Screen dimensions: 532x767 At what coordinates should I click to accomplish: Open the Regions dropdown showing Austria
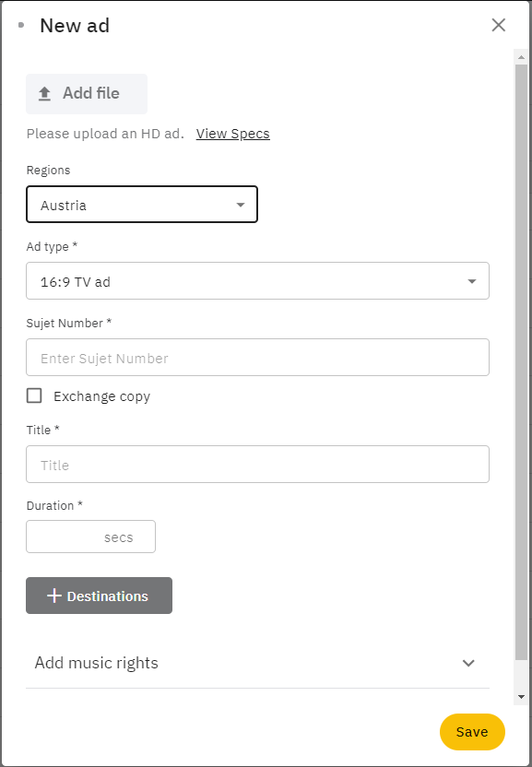click(142, 204)
